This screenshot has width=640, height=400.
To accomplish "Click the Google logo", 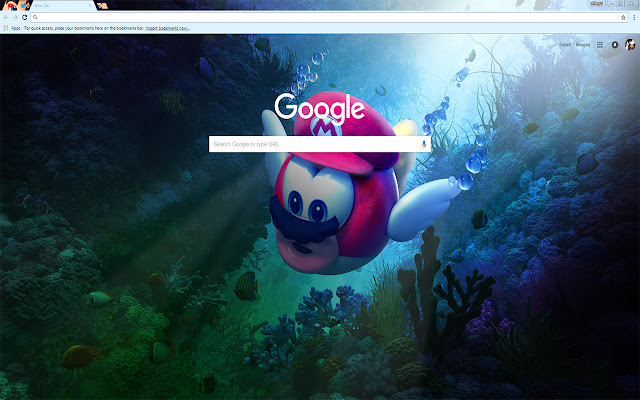I will [x=320, y=108].
